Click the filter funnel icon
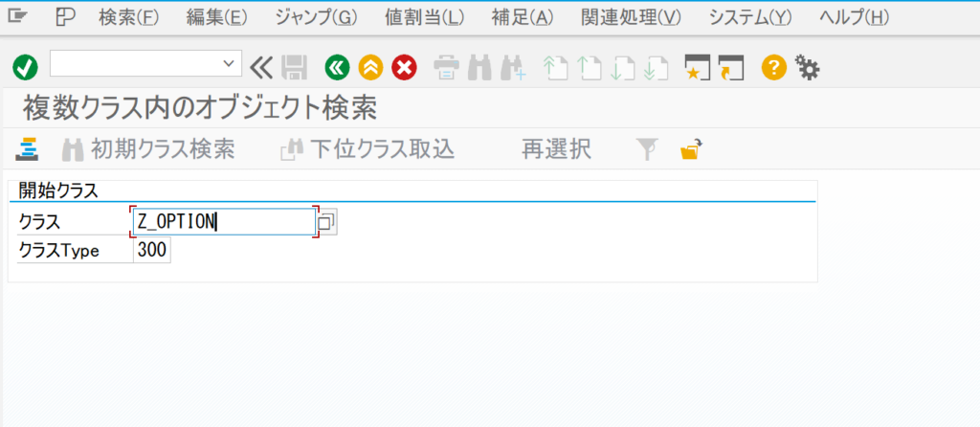The height and width of the screenshot is (427, 980). [648, 149]
